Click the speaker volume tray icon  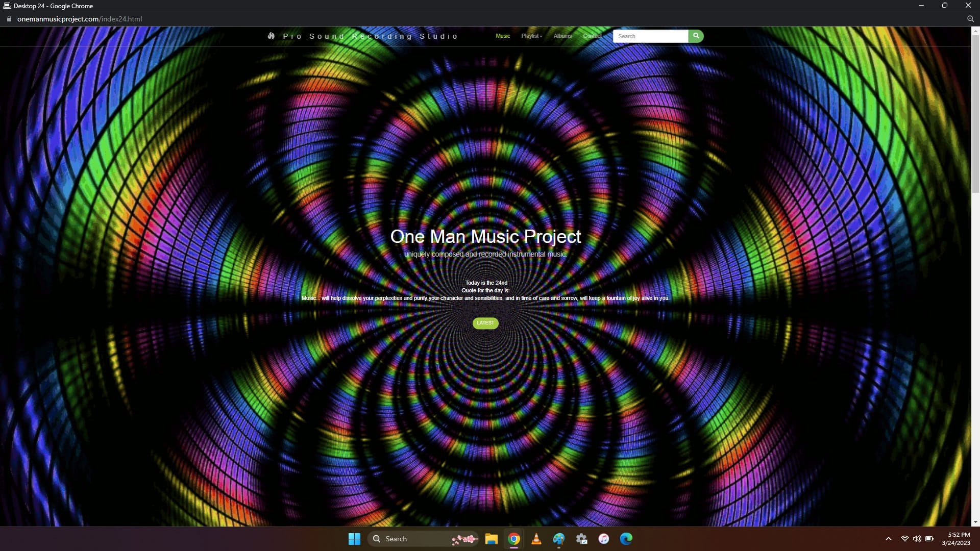(x=917, y=539)
